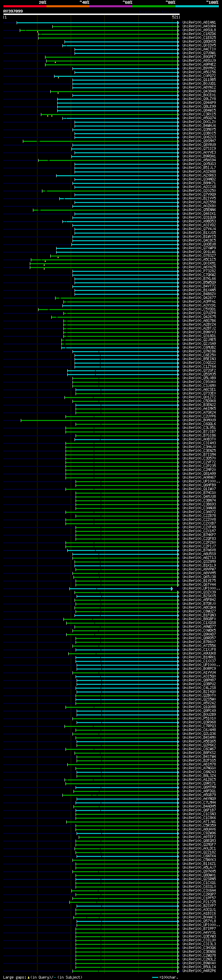
Task: Select the UniRef100_Q0IDV5 label
Action: pos(199,45)
